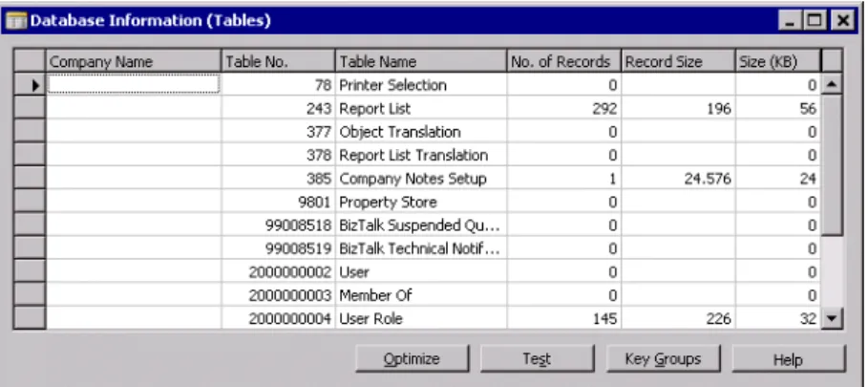The image size is (868, 387).
Task: Select the Member Of table name cell
Action: tap(421, 295)
